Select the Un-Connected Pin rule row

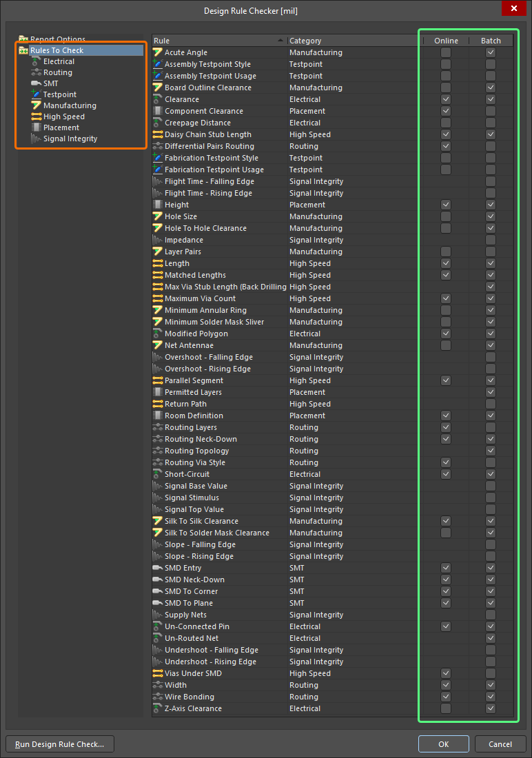tap(333, 626)
